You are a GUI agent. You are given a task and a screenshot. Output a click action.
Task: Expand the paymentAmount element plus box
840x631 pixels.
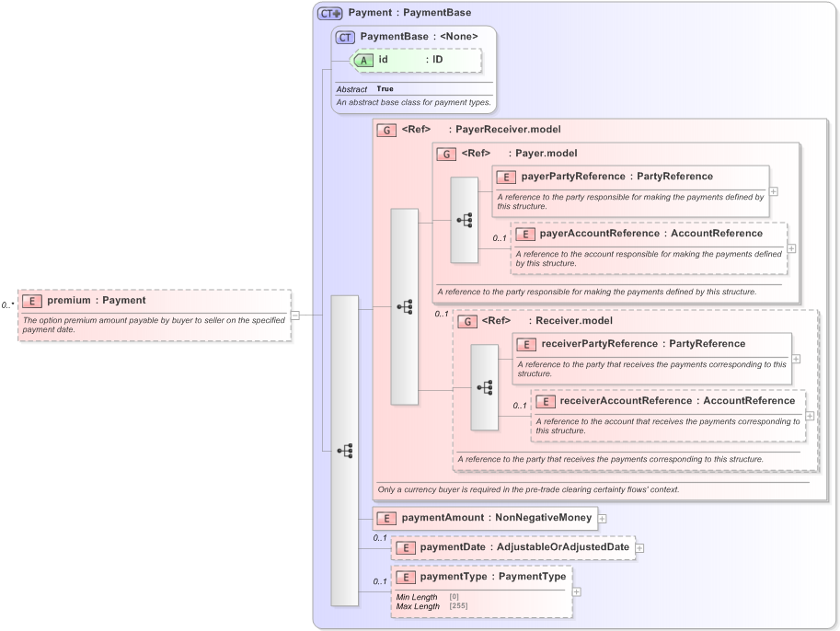click(x=603, y=518)
